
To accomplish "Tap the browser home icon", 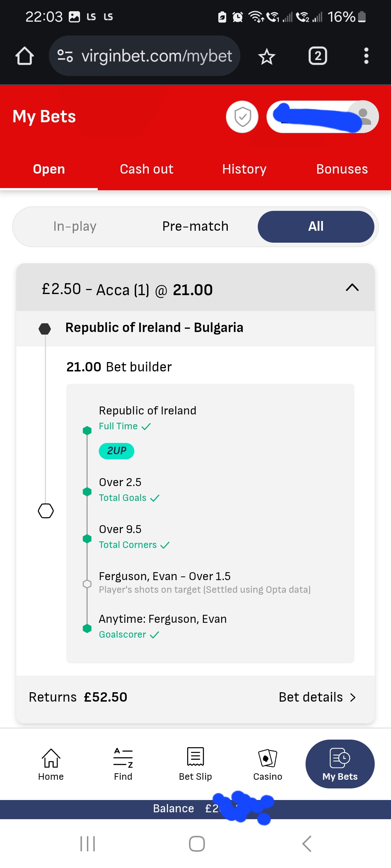I will 25,56.
